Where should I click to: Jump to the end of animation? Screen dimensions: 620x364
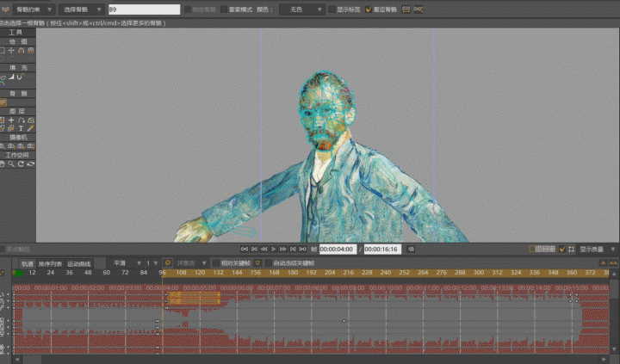302,249
